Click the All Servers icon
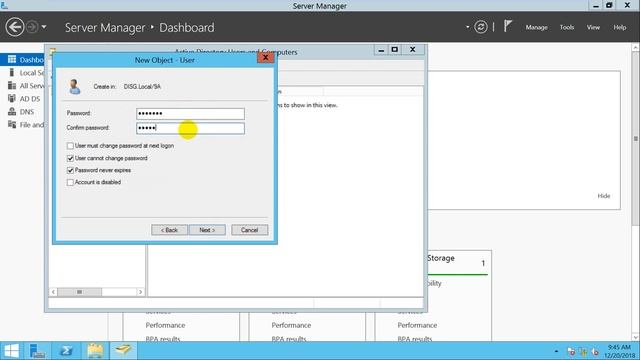 [x=12, y=86]
